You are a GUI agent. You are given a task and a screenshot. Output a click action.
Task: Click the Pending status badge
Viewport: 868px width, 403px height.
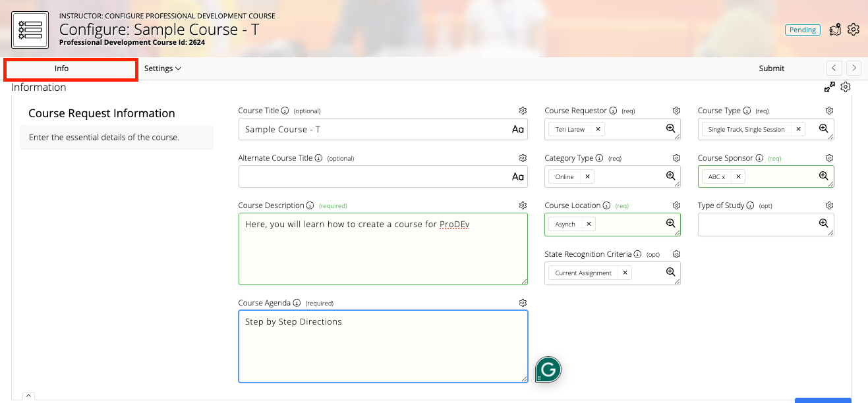[x=802, y=30]
